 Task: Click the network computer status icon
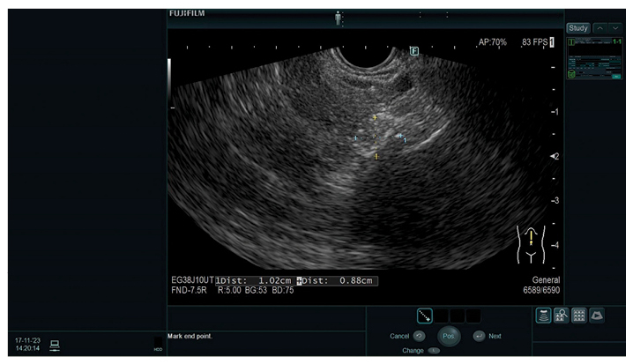(55, 345)
